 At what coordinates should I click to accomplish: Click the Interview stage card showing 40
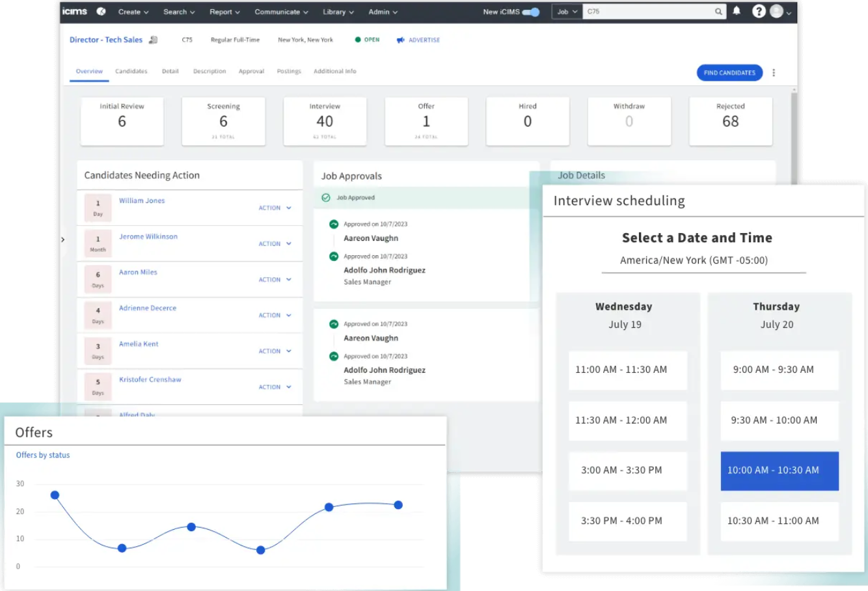pyautogui.click(x=325, y=121)
